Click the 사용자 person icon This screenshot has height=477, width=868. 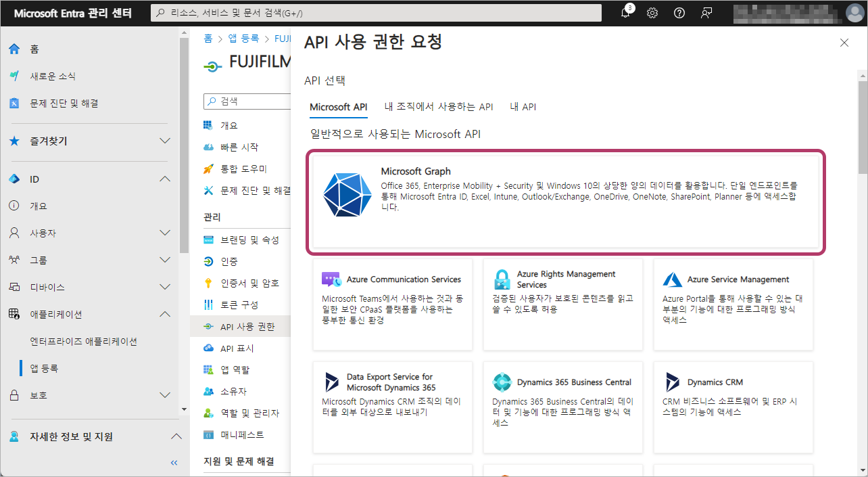(14, 233)
